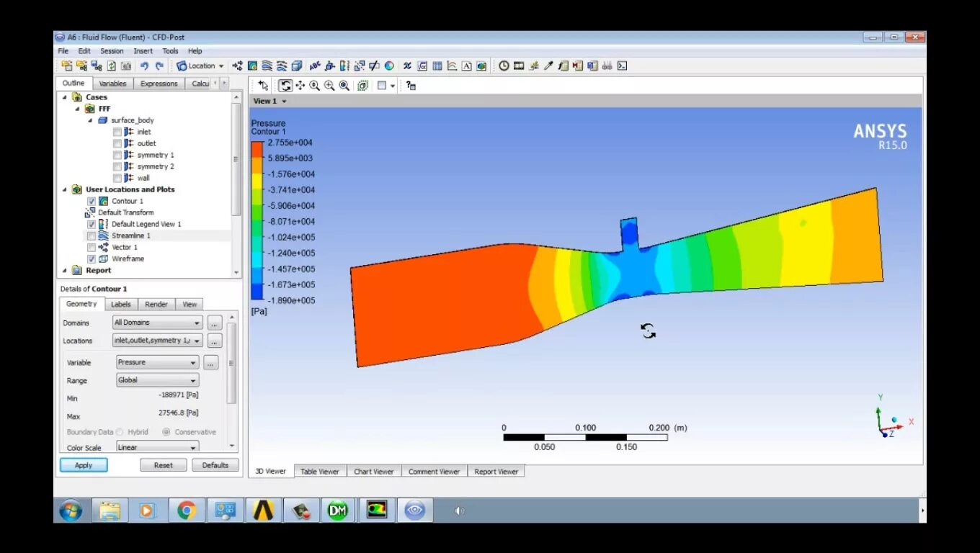
Task: Open the Timestep Selector clock icon
Action: pos(504,66)
